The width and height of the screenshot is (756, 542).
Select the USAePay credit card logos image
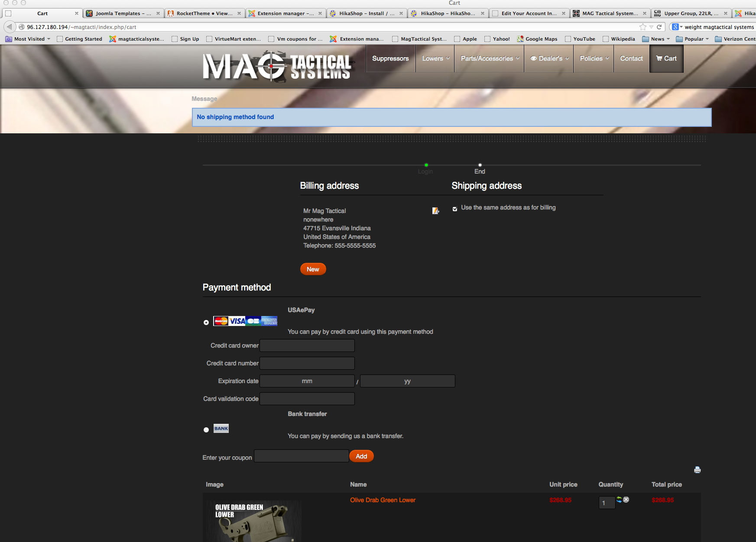(245, 321)
